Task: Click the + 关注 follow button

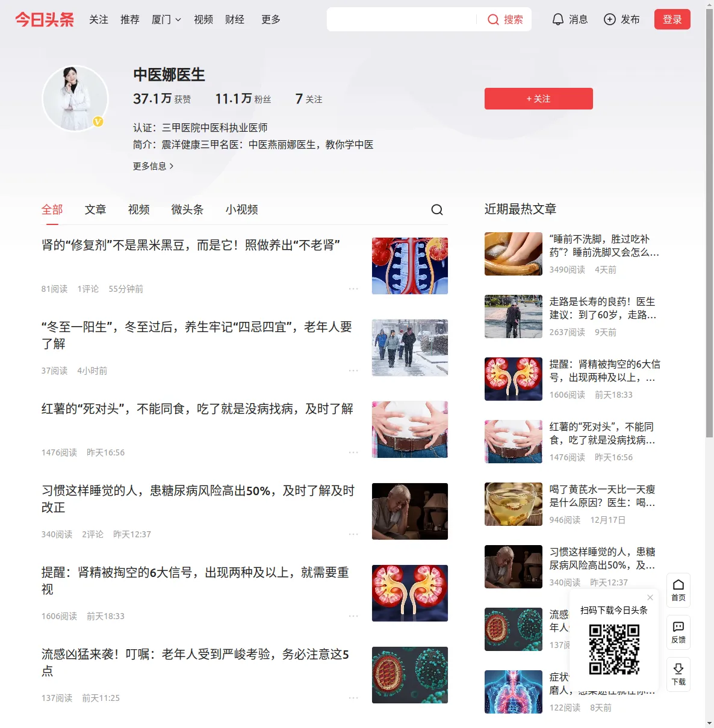Action: 539,99
